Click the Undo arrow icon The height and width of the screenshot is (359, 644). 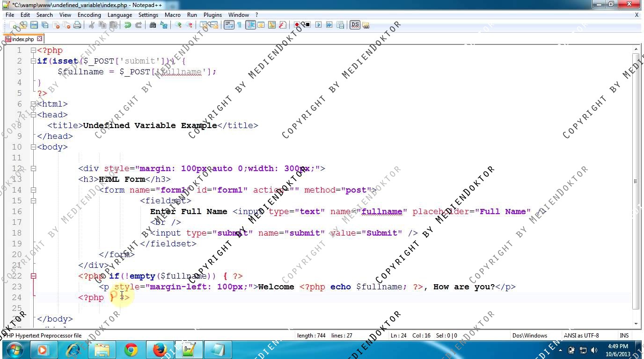click(x=127, y=25)
